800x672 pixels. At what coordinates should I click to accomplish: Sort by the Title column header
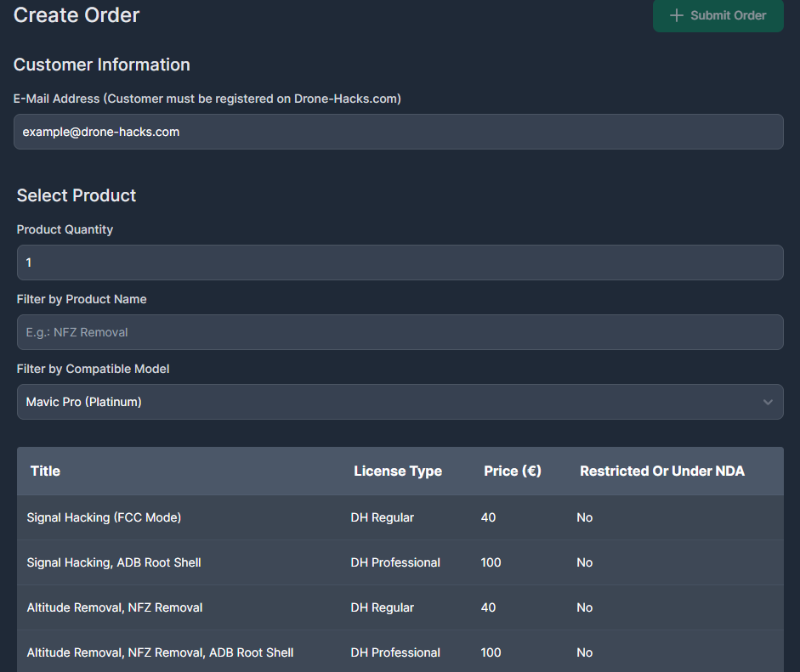[x=45, y=471]
